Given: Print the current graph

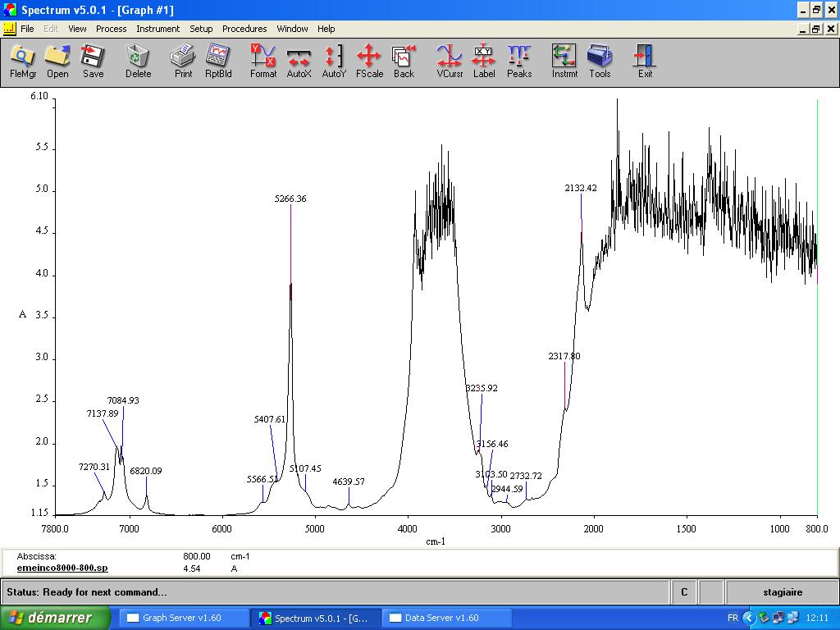Looking at the screenshot, I should (x=183, y=62).
